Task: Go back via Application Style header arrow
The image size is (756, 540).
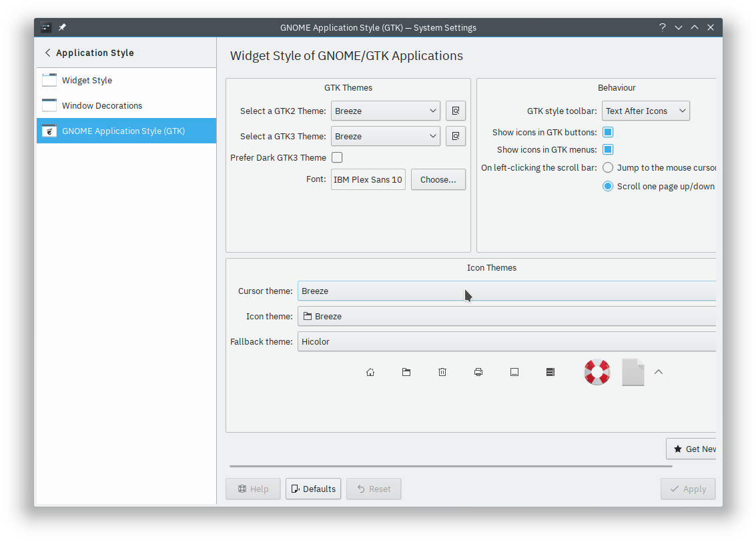Action: point(47,53)
